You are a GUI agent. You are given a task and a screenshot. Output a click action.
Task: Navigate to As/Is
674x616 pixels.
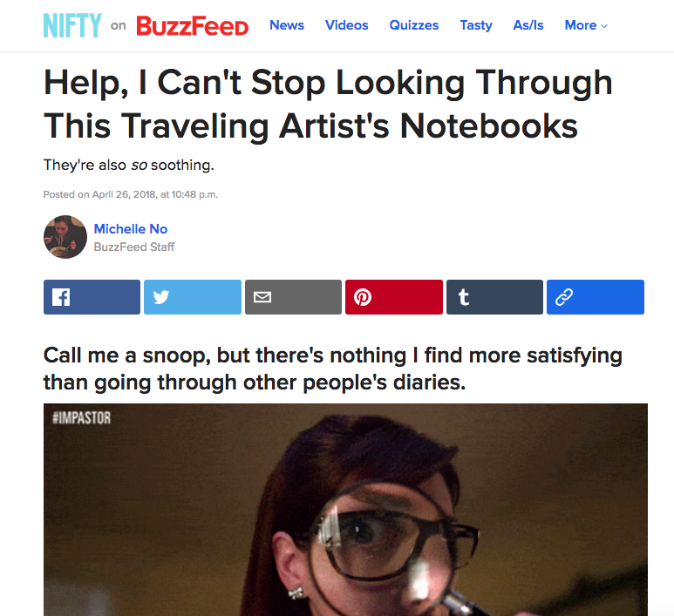[528, 25]
